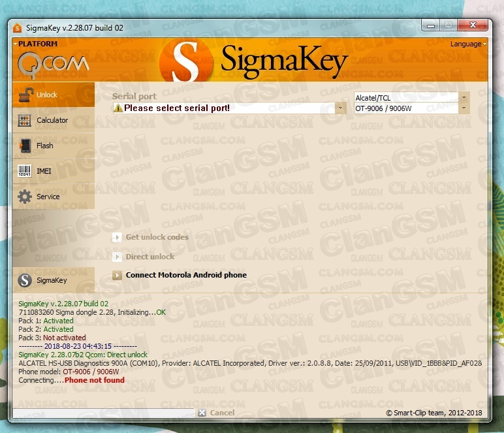Click the '2018-08-23 04:43:15' timestamp line
Screen dimensions: 504x433
pyautogui.click(x=78, y=346)
